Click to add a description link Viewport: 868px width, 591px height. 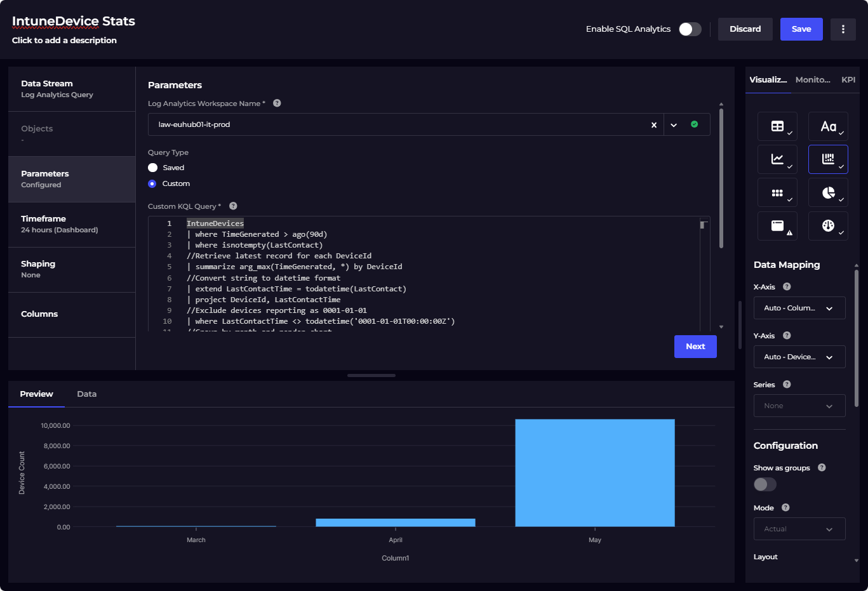tap(64, 40)
